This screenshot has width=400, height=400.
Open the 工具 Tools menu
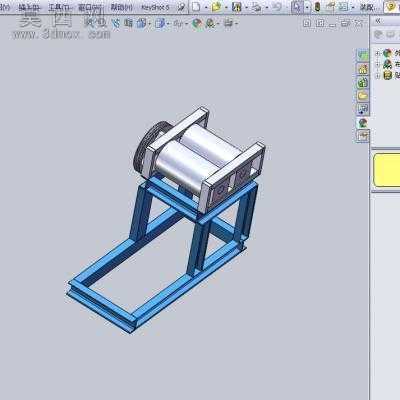pyautogui.click(x=59, y=7)
